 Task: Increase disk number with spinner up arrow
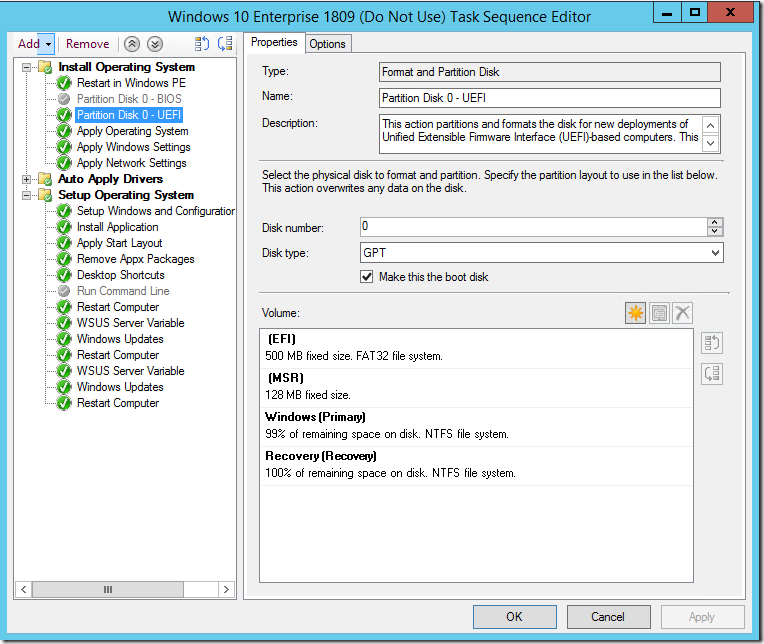click(715, 222)
